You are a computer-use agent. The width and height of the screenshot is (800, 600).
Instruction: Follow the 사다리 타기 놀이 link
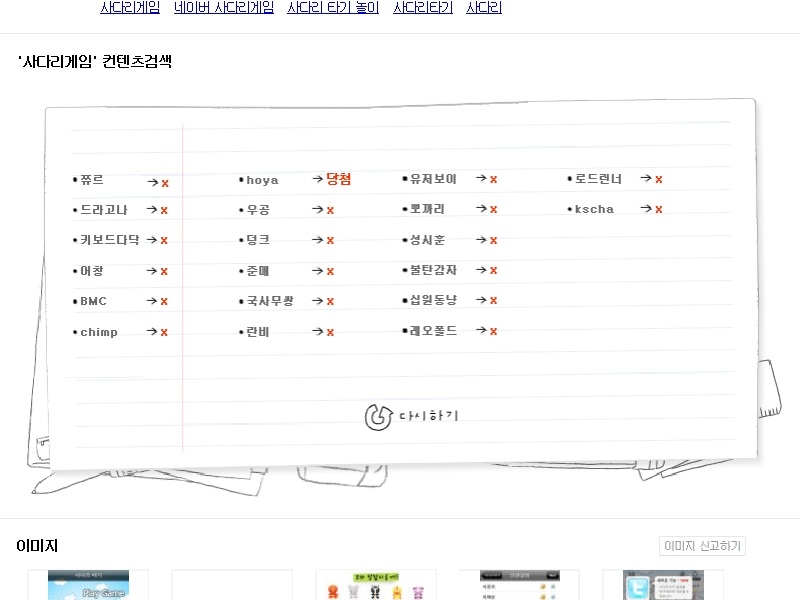pos(333,7)
